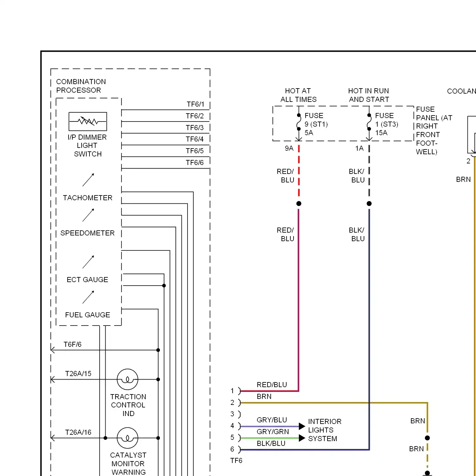Click the ECT gauge needle arrow

point(88,262)
